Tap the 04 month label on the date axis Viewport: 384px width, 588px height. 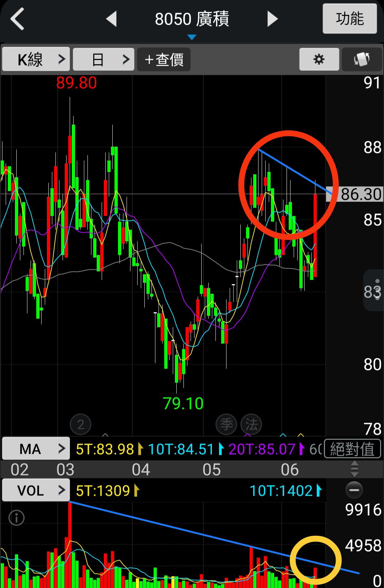(141, 470)
